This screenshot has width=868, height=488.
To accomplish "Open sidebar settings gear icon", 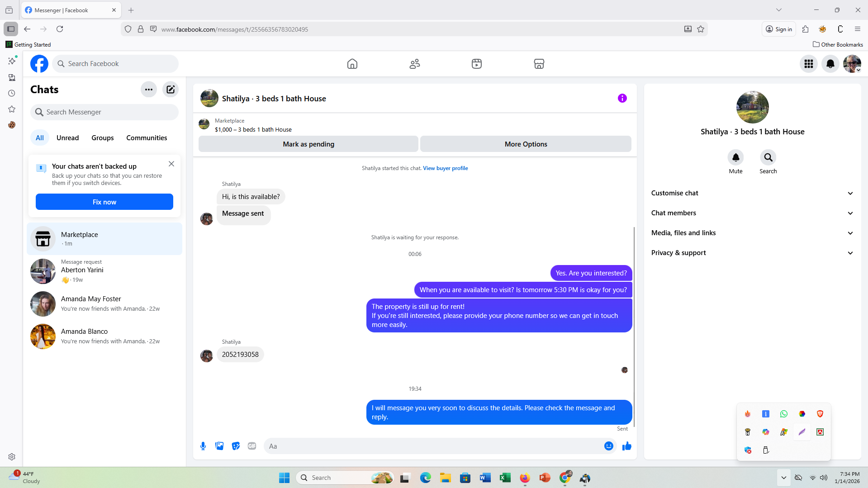I will point(12,457).
